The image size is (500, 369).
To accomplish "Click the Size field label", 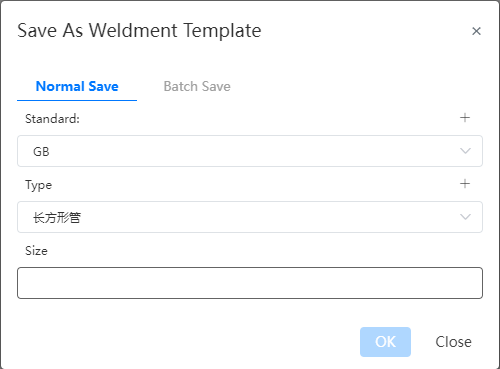I will pos(36,251).
